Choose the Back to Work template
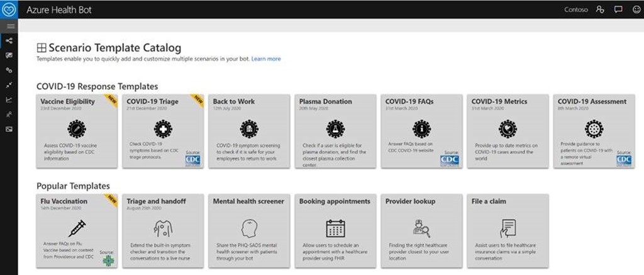644x275 pixels. pyautogui.click(x=249, y=132)
